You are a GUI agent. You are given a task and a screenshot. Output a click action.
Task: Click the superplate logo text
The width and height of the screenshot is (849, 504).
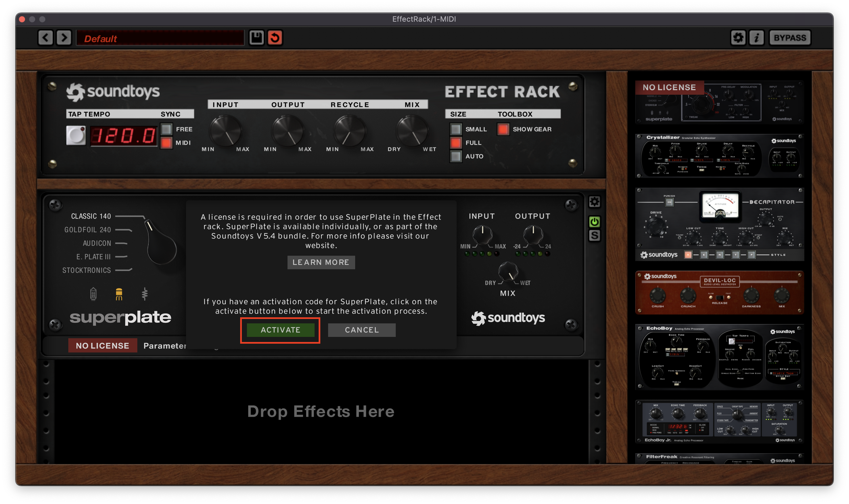pos(120,318)
